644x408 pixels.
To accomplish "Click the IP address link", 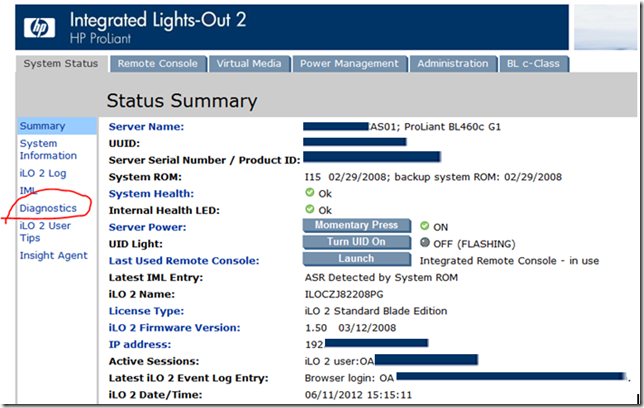I will click(x=140, y=345).
